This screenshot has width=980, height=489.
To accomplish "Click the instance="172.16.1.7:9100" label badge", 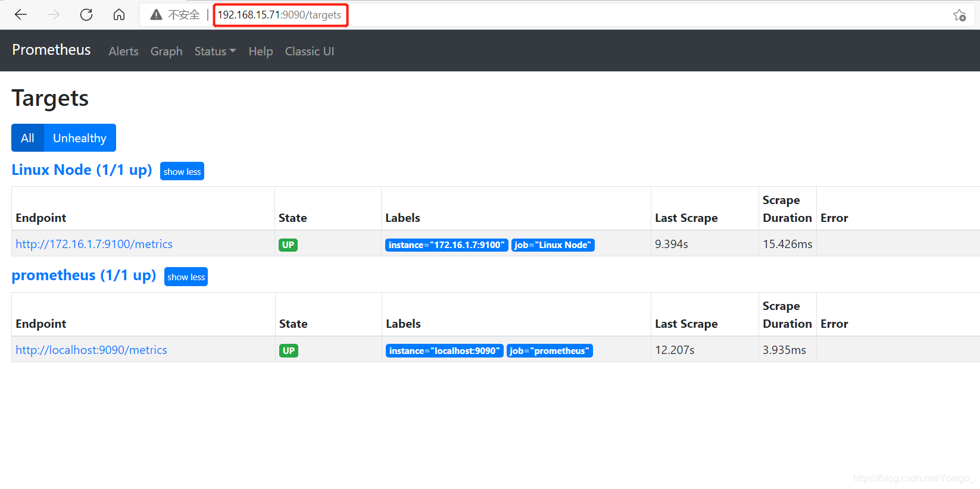I will point(447,244).
